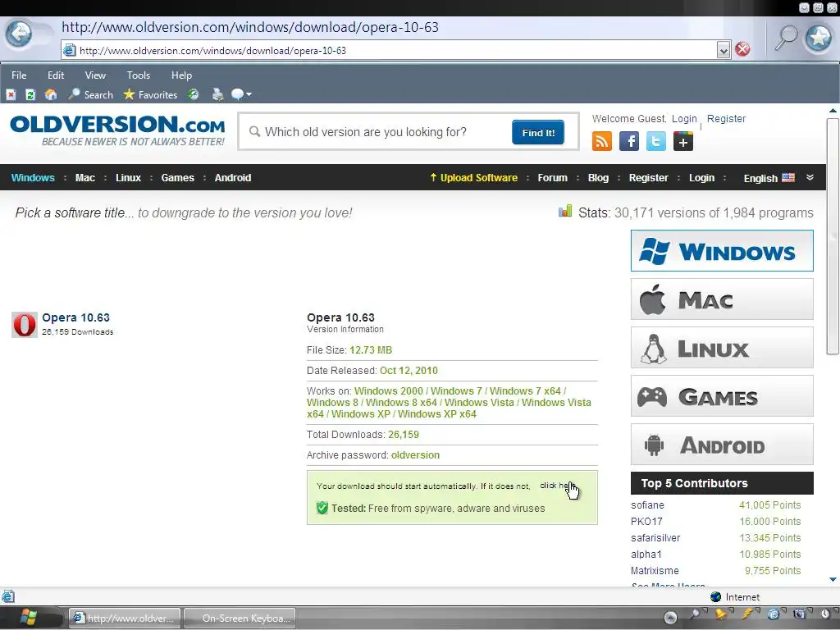The width and height of the screenshot is (840, 630).
Task: Expand the address bar dropdown arrow
Action: [724, 50]
